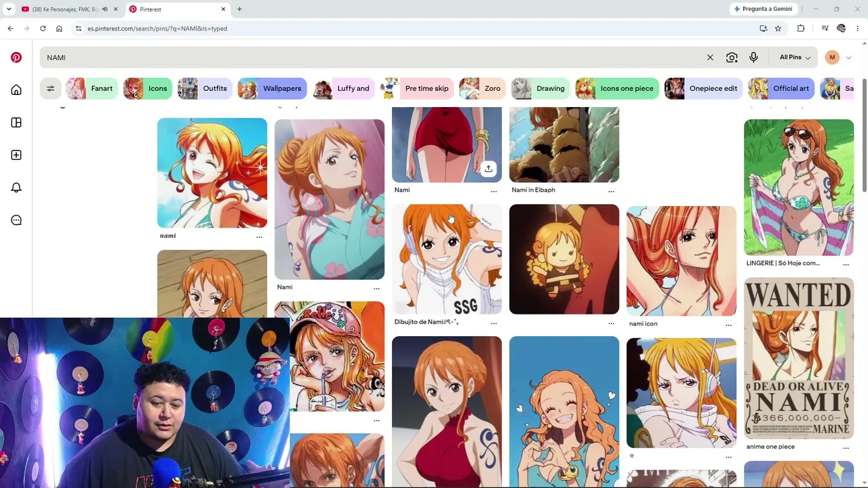This screenshot has width=868, height=488.
Task: Reload the Pinterest page
Action: pos(43,28)
